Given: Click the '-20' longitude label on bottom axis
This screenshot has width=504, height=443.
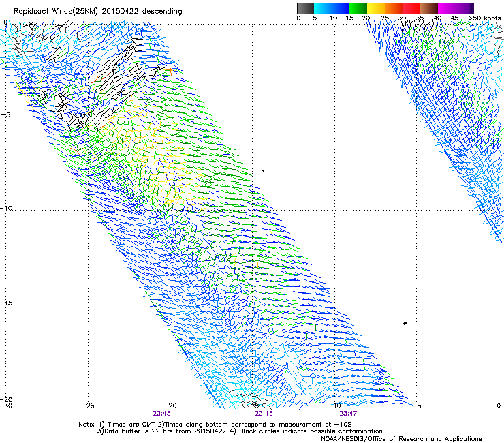Looking at the screenshot, I should point(170,406).
